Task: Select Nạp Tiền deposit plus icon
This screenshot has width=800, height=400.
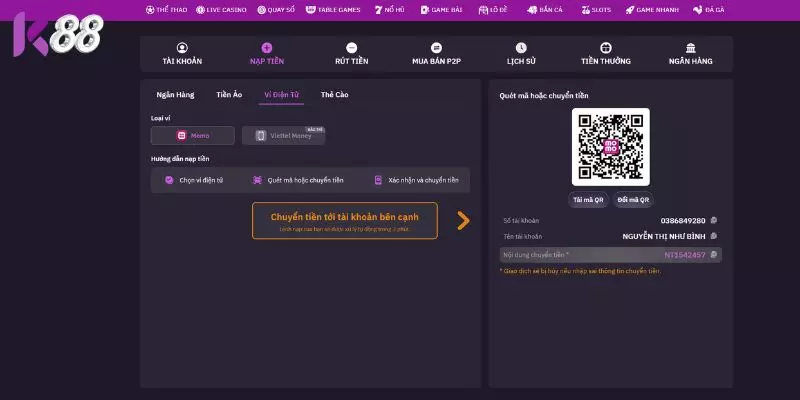Action: click(x=267, y=48)
